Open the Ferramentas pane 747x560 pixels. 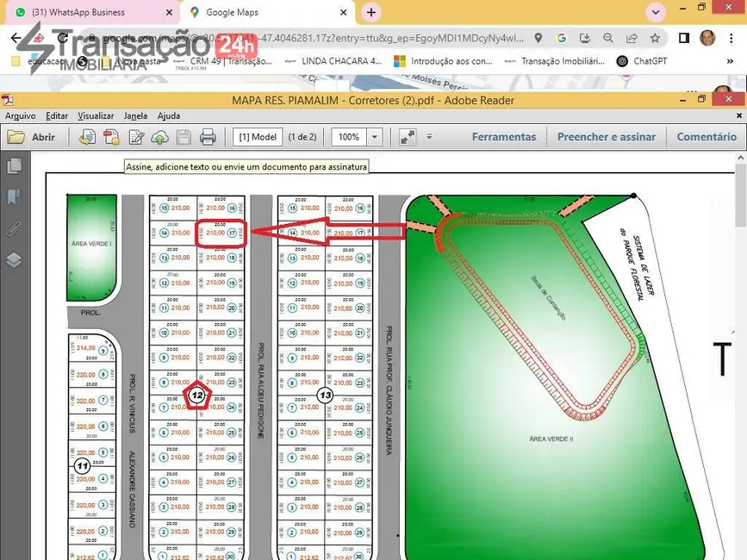pos(504,137)
